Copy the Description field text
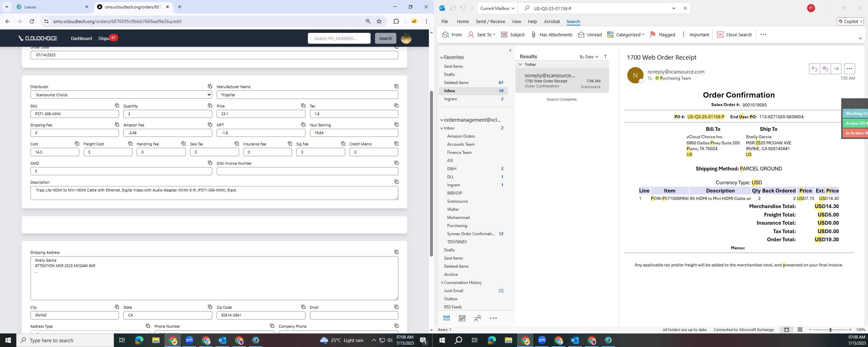Image resolution: width=868 pixels, height=347 pixels. 396,182
